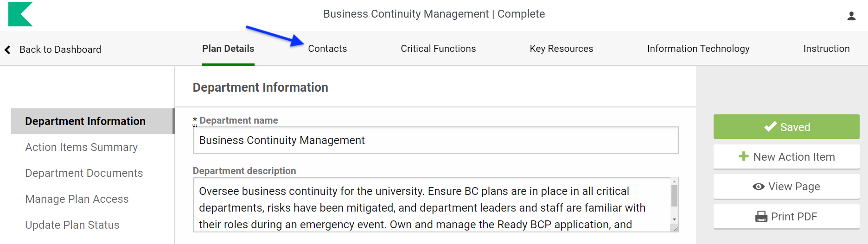The image size is (868, 244).
Task: Select Department Documents in sidebar
Action: tap(84, 173)
